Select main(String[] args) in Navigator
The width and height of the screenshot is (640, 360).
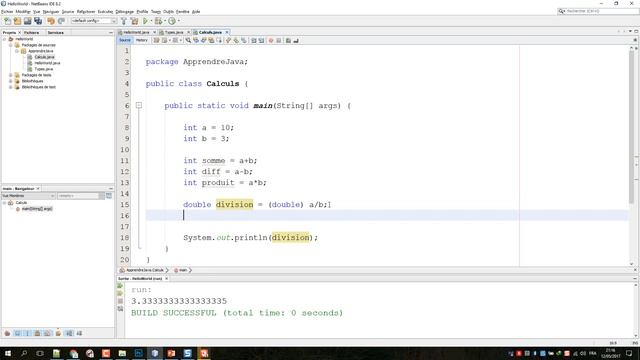[37, 209]
